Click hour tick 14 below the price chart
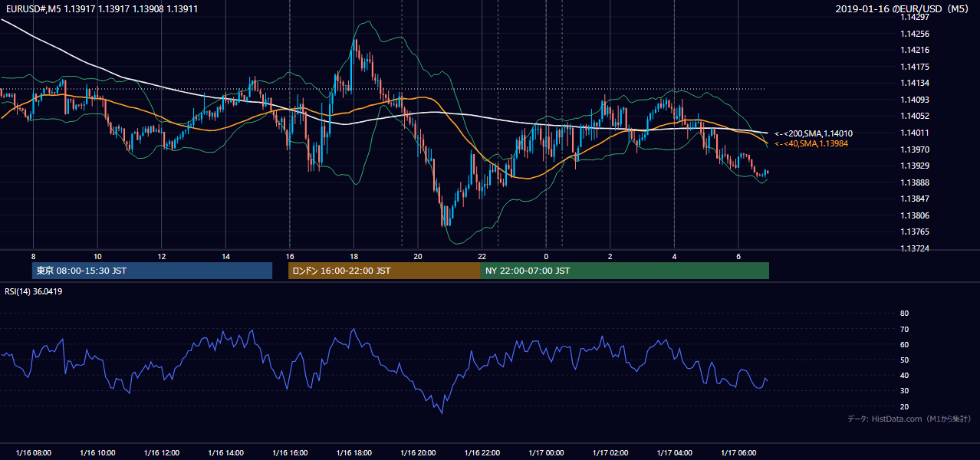980x460 pixels. 225,256
